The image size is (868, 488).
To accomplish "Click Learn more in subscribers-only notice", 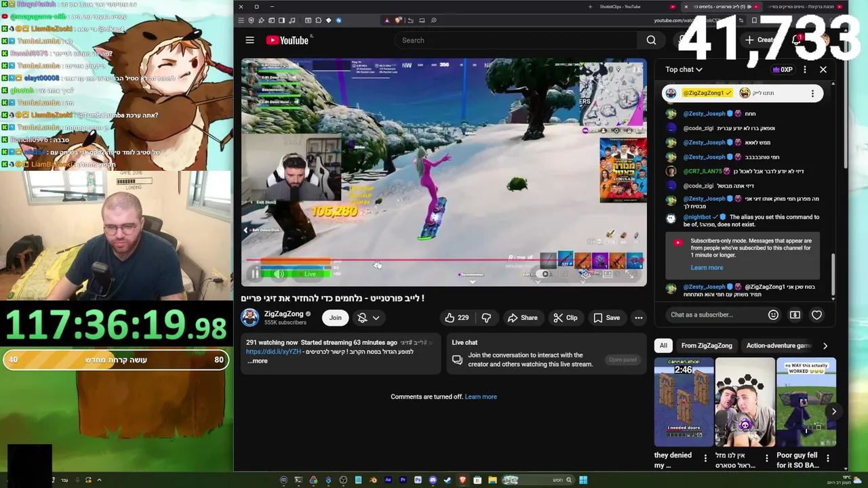I will tap(707, 267).
